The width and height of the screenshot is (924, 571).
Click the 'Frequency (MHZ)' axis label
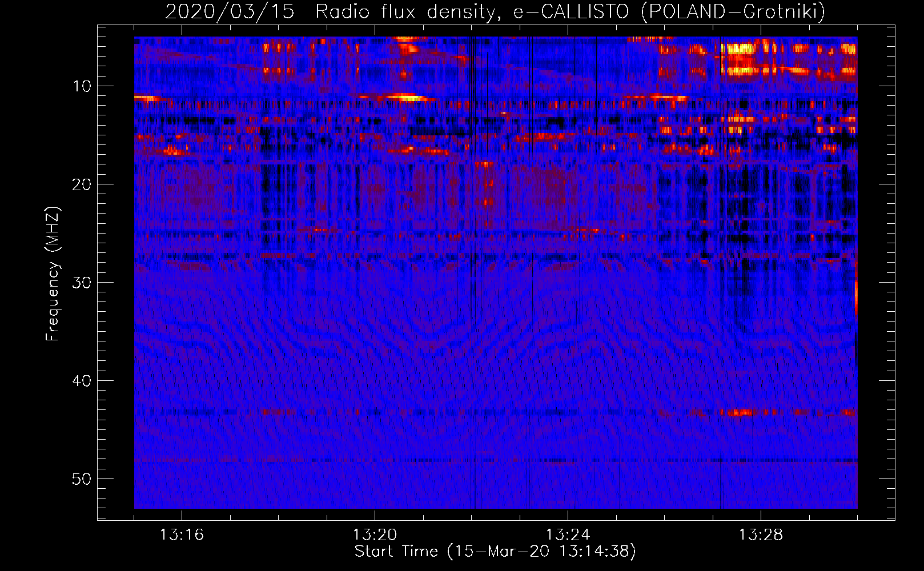[x=53, y=274]
